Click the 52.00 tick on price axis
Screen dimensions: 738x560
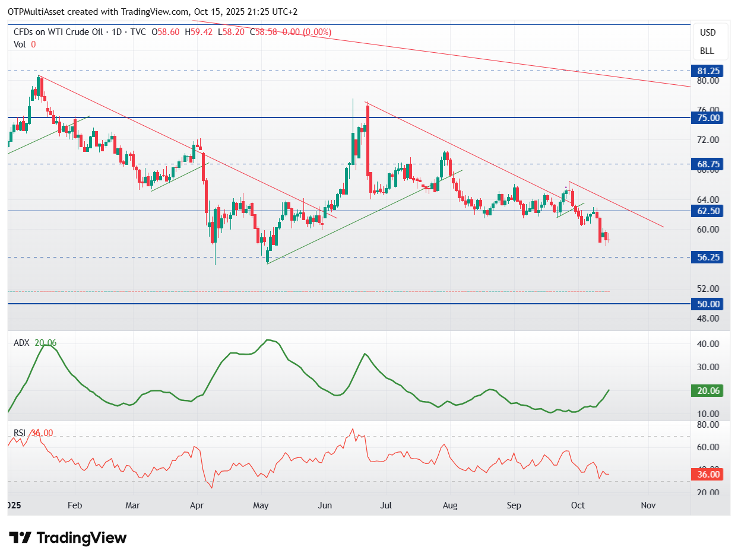coord(709,289)
